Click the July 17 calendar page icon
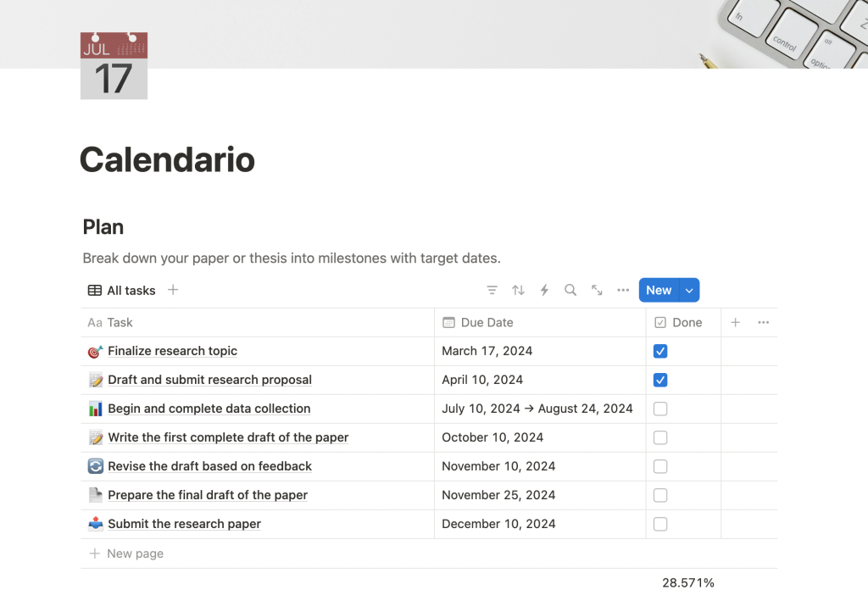This screenshot has height=601, width=868. (114, 66)
